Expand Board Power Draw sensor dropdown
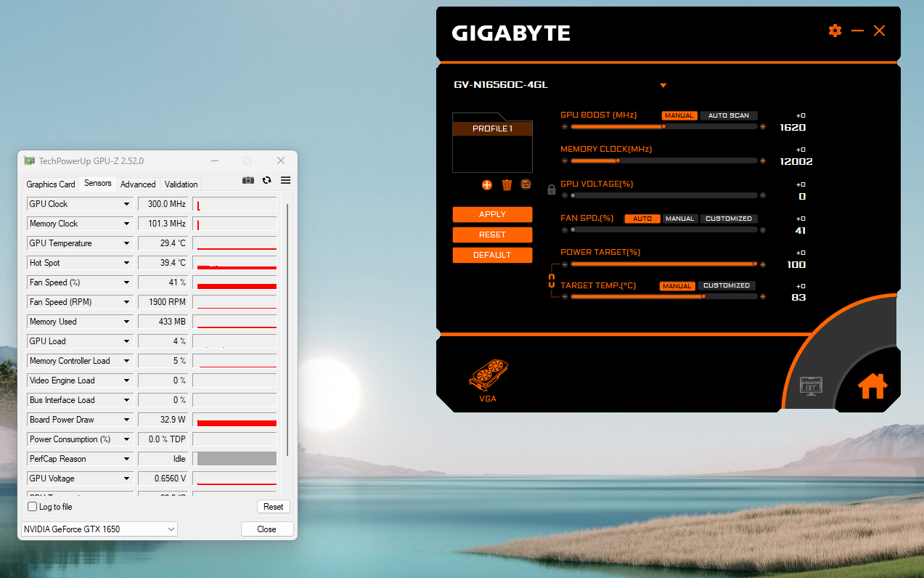Screen dimensions: 924x578 127,420
